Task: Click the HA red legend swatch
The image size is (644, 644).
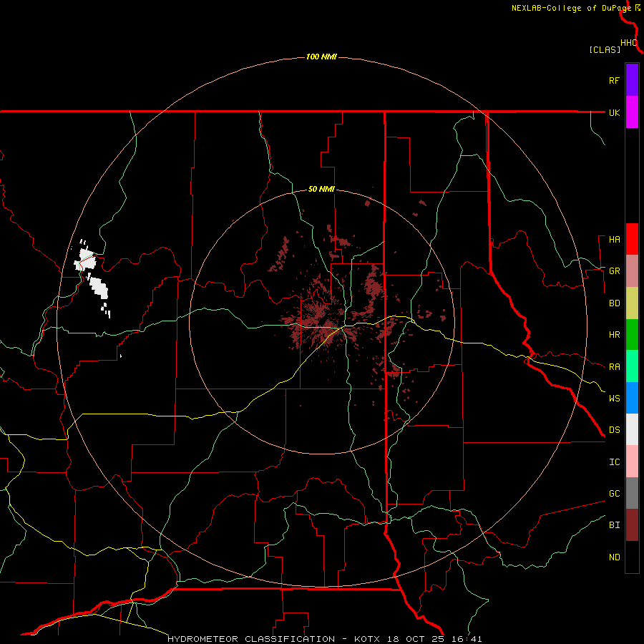Action: click(x=632, y=239)
